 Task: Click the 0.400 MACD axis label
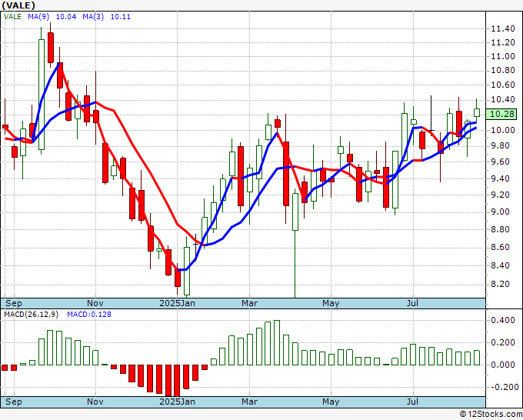[503, 320]
